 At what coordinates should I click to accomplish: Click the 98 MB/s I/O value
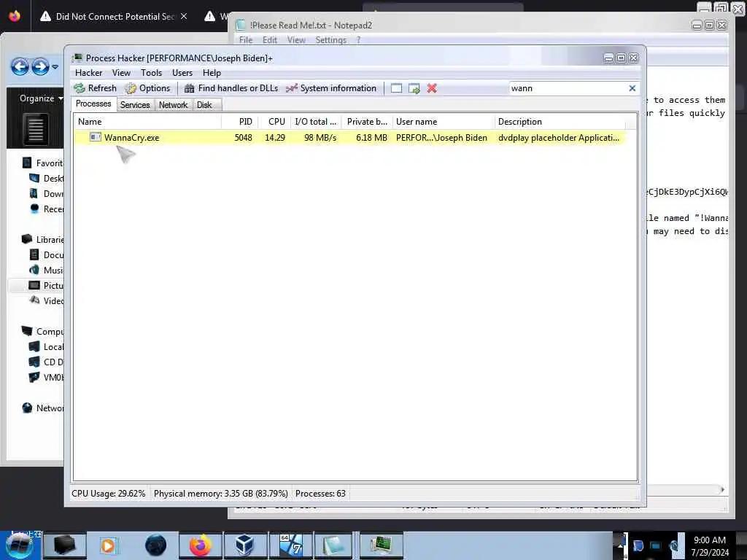(320, 138)
